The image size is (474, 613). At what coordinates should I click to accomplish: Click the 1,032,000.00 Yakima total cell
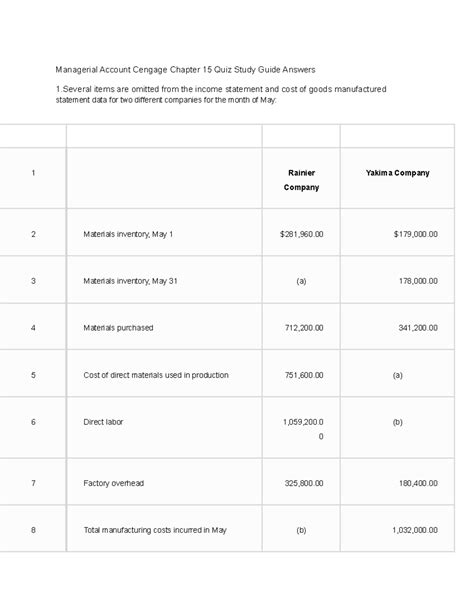[415, 530]
